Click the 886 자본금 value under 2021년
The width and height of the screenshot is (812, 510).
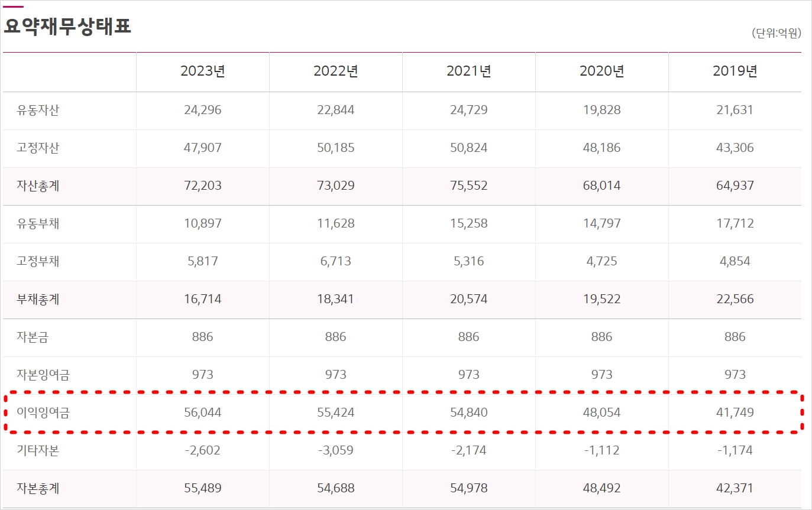pos(468,337)
